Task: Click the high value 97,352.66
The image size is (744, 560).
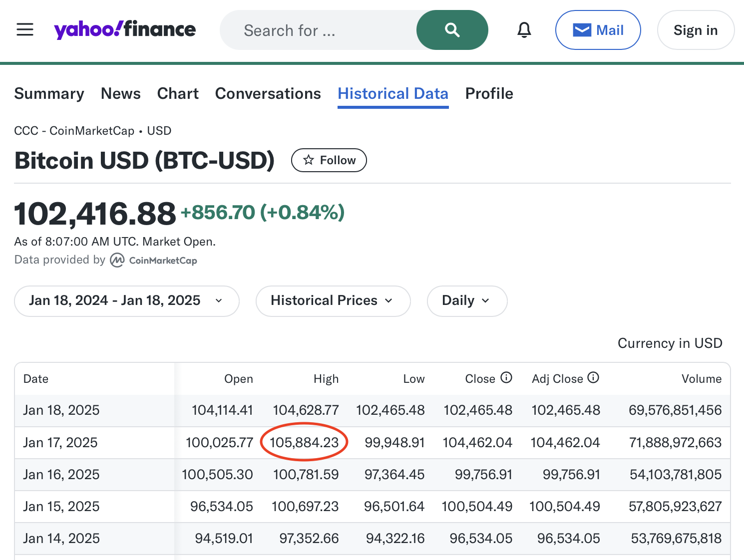Action: 309,539
